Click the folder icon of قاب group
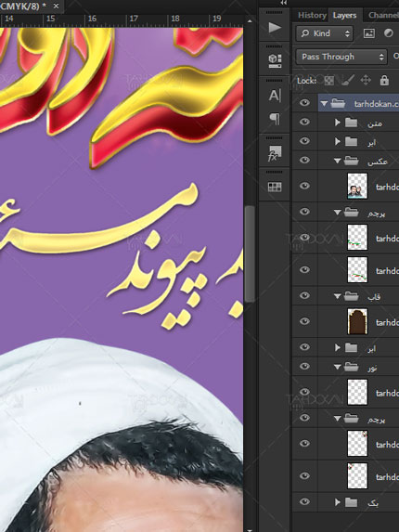Viewport: 399px width, 532px height. coord(351,296)
